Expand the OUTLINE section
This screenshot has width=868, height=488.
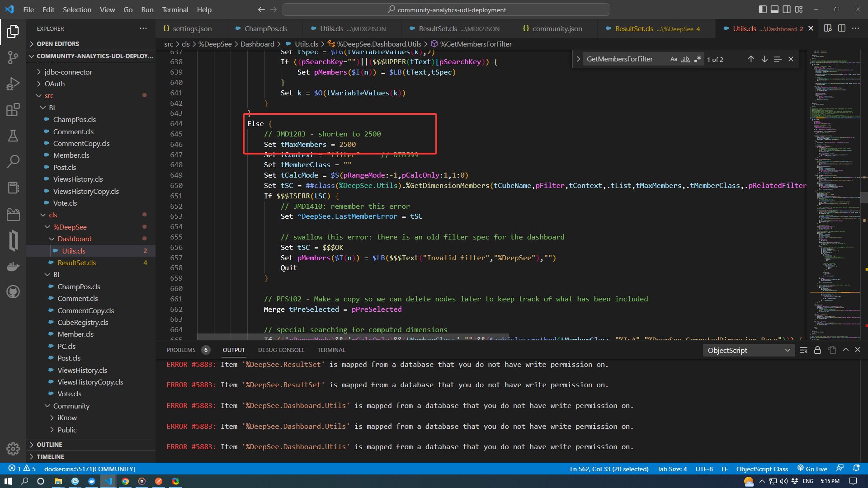pyautogui.click(x=49, y=445)
